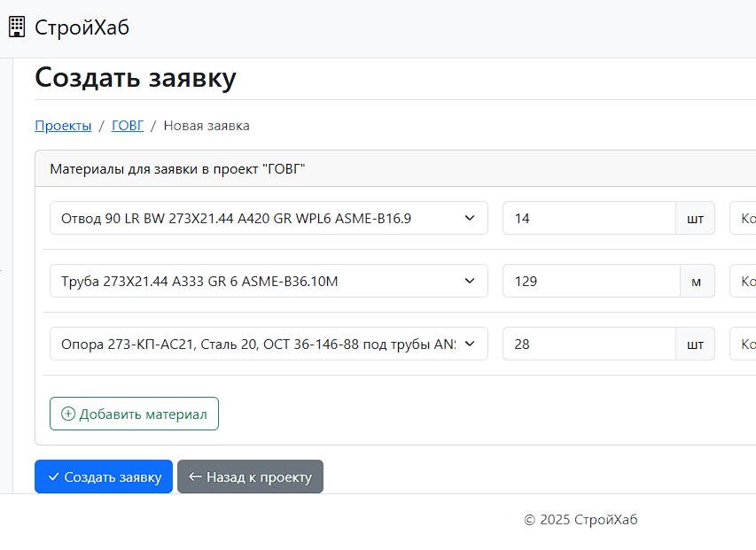Open the Труба 273X21.44 material dropdown
The height and width of the screenshot is (550, 756).
tap(269, 281)
